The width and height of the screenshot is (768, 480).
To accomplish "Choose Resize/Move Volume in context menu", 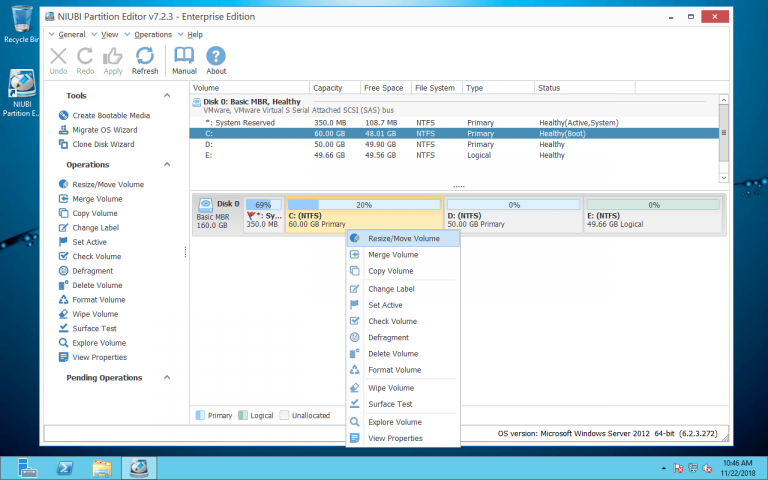I will coord(403,239).
